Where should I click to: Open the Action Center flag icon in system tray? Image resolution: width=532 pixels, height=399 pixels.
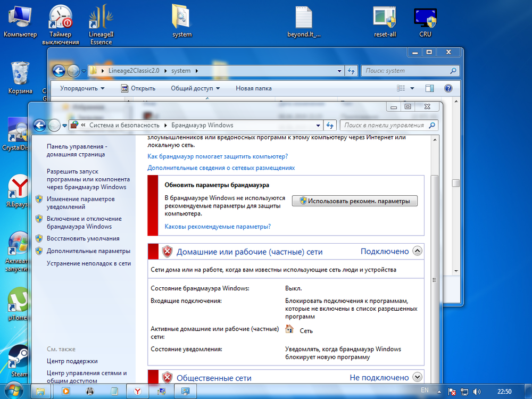451,391
